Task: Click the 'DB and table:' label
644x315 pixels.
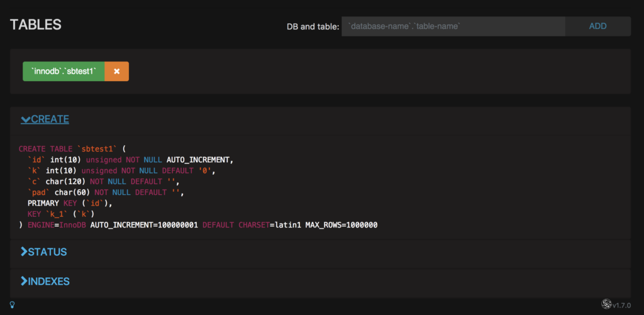Action: pyautogui.click(x=313, y=26)
